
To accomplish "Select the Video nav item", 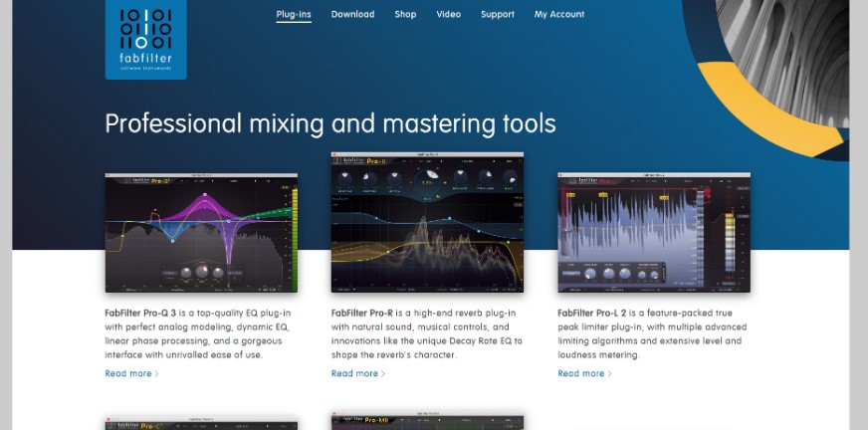I will pos(448,14).
